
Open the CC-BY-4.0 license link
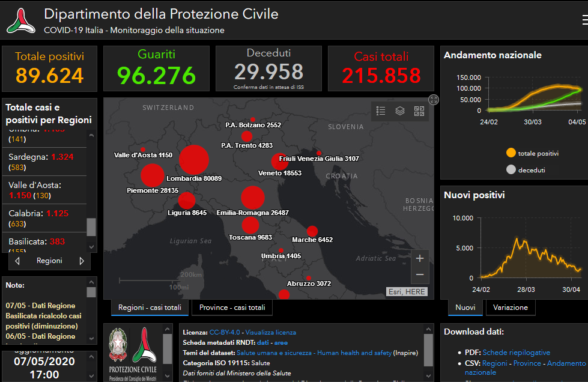(x=225, y=332)
